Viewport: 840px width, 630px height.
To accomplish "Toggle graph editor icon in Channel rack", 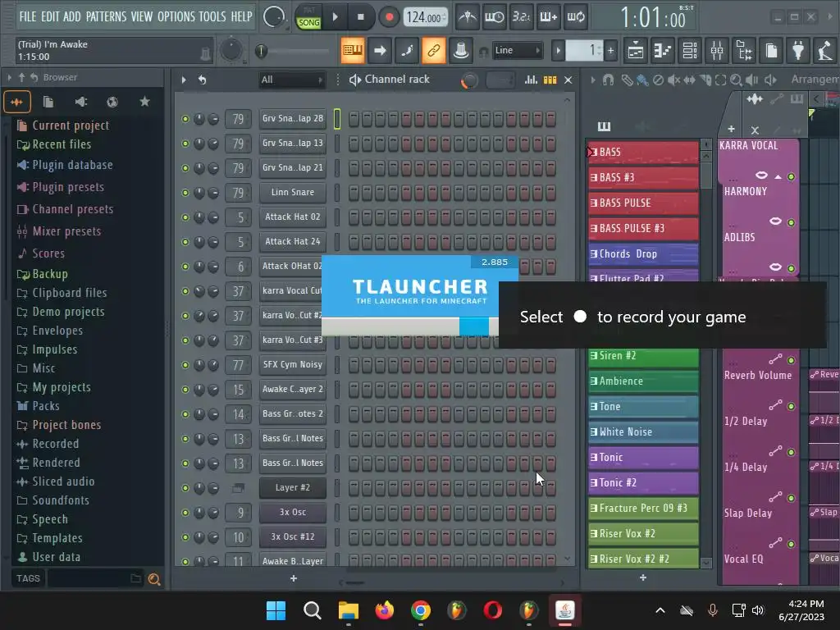I will 531,80.
